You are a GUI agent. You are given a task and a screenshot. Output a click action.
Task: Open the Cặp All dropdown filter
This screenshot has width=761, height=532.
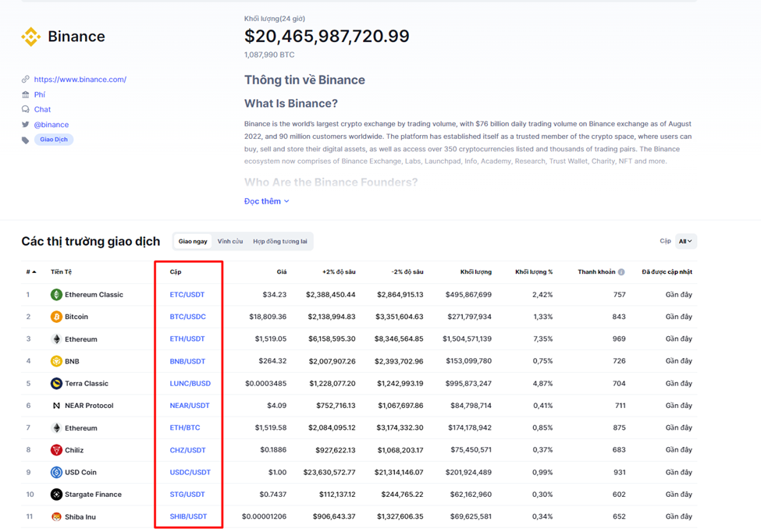coord(685,241)
